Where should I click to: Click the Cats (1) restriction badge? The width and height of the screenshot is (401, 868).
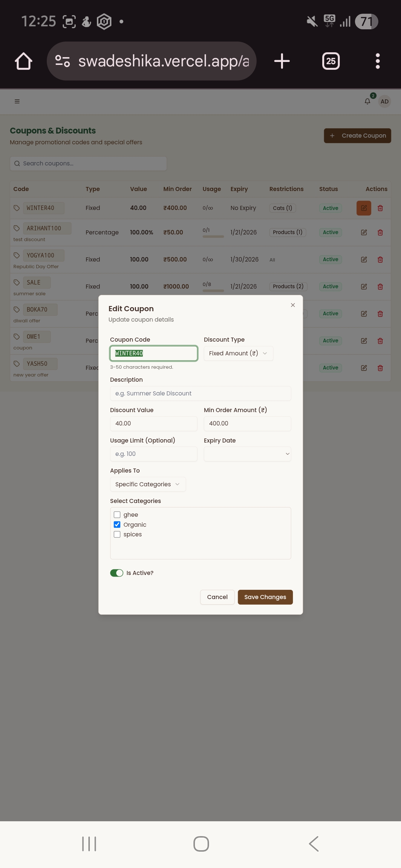click(283, 208)
